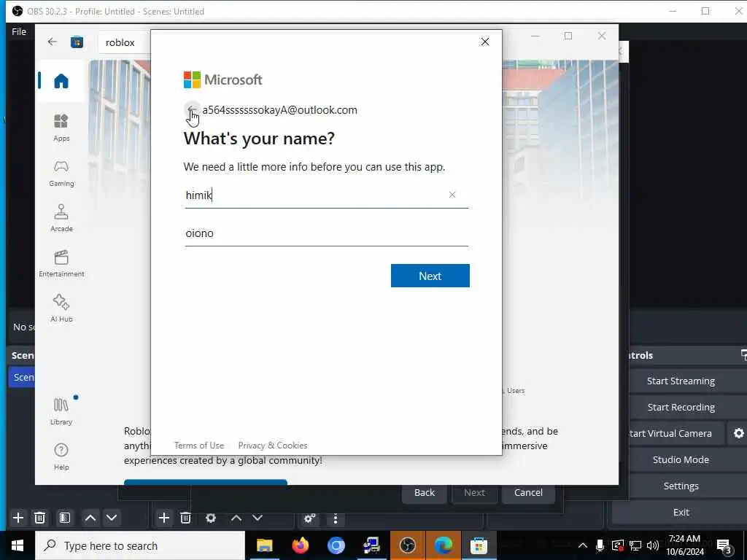Clear the first name field with X
747x560 pixels.
(x=452, y=195)
